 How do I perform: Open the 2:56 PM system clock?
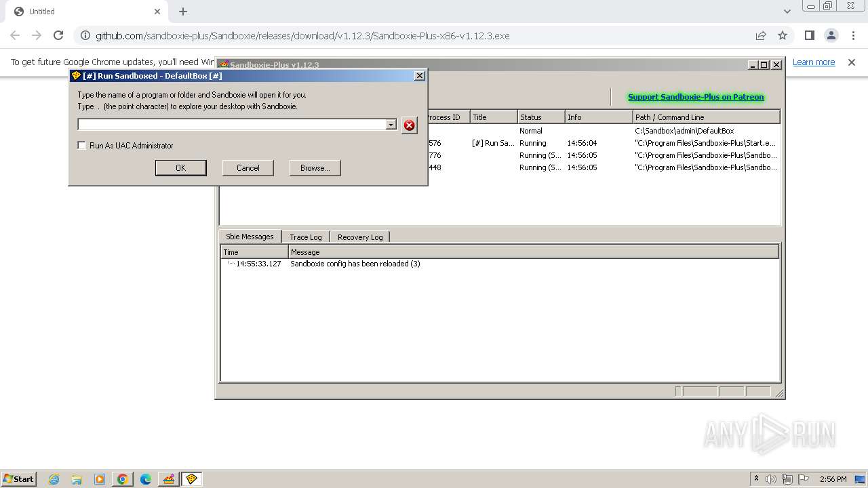point(833,479)
